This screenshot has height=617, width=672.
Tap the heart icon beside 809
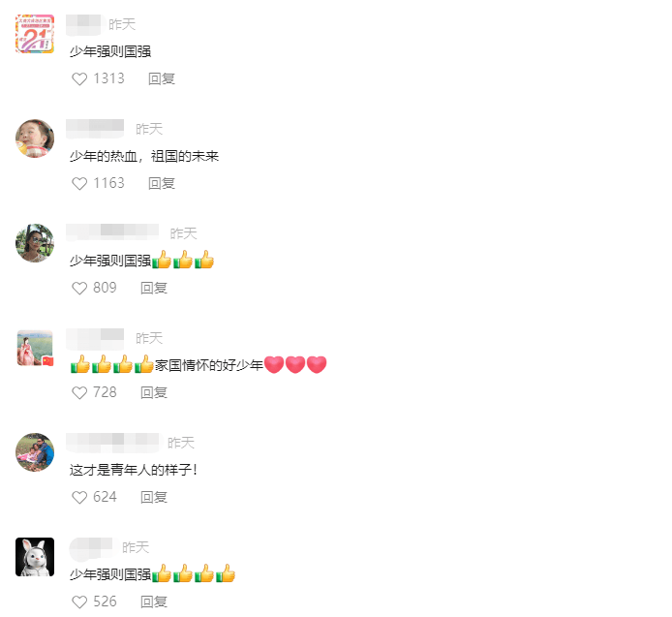pos(79,288)
